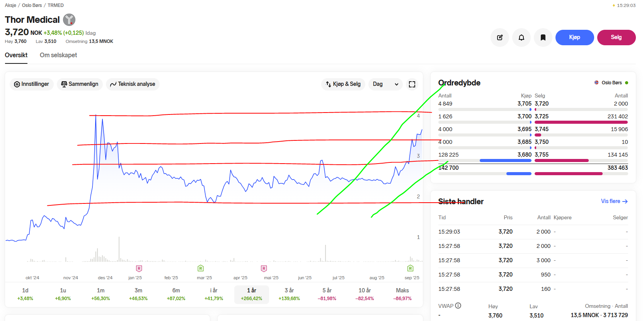Open Innstillinger chart settings
644x321 pixels.
tap(32, 84)
